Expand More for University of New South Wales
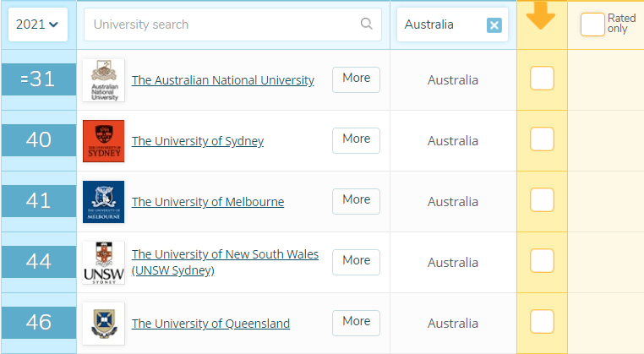644x354 pixels. tap(356, 261)
